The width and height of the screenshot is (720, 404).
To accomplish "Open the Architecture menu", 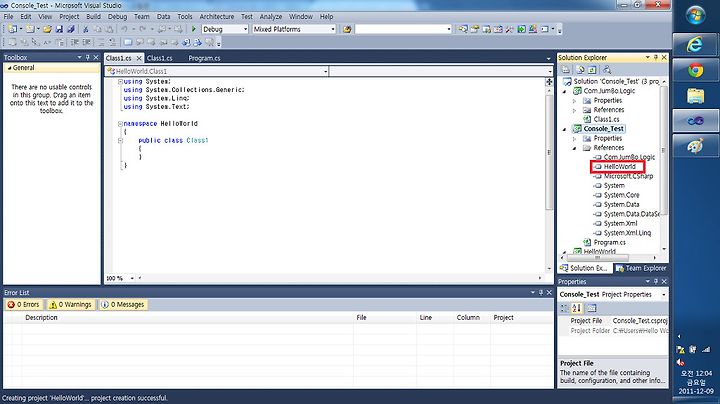I will pyautogui.click(x=217, y=17).
